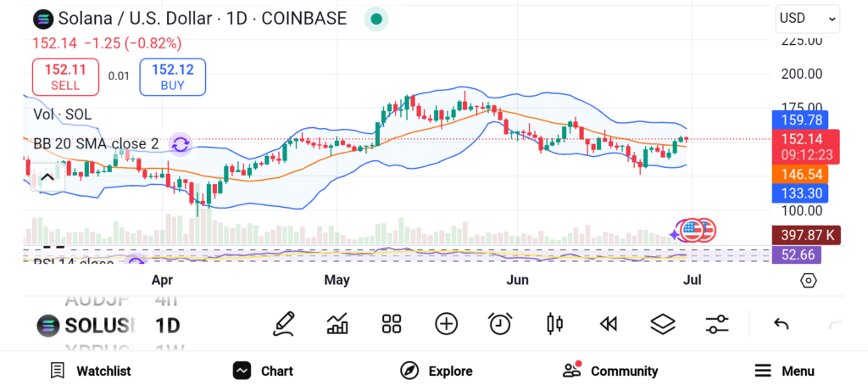Open the indicators chart icon
This screenshot has width=868, height=391.
[x=337, y=324]
